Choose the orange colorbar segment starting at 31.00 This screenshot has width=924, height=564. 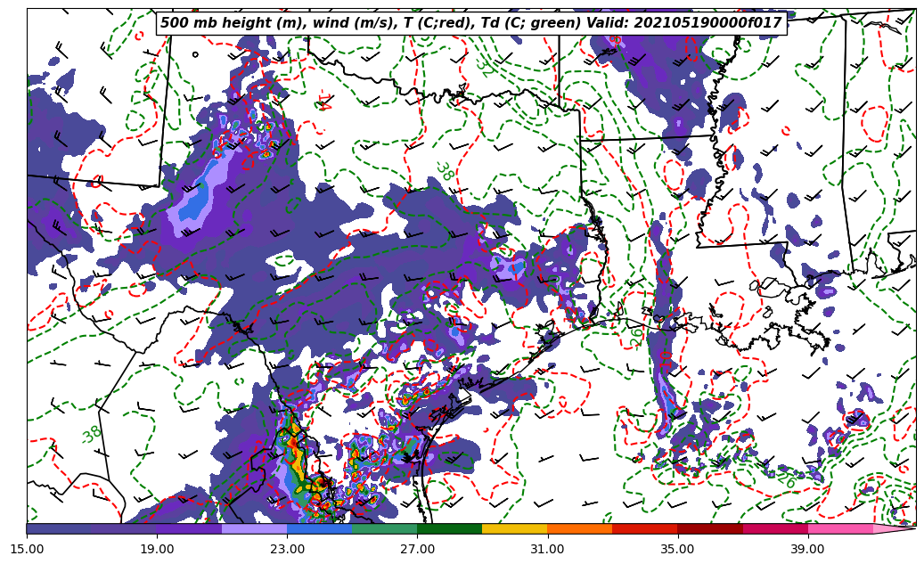click(580, 528)
